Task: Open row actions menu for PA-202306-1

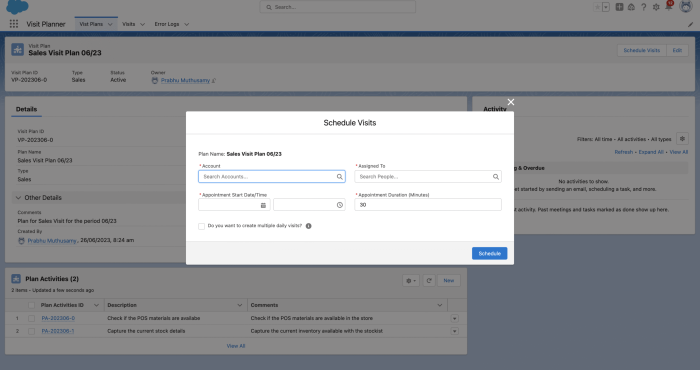Action: 454,331
